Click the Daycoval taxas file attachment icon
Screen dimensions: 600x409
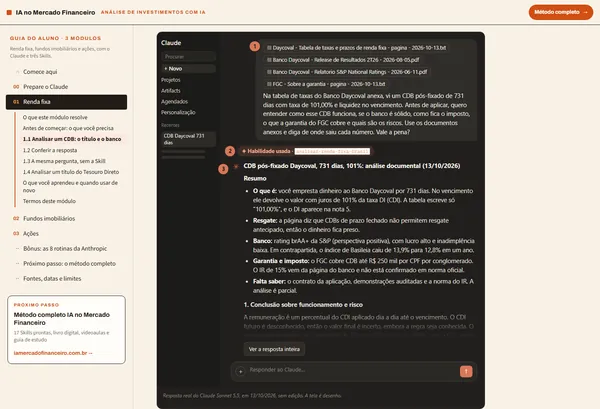pos(269,48)
